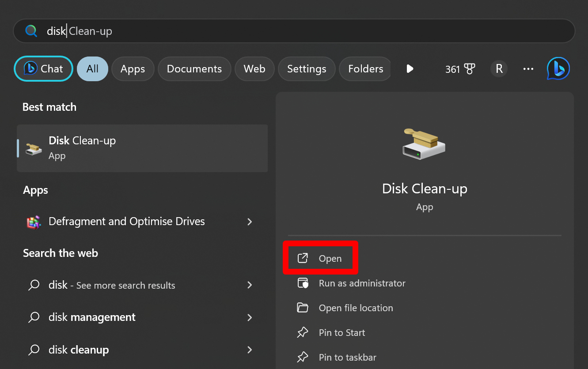The width and height of the screenshot is (588, 369).
Task: Click the "Search the web" heading text
Action: (x=61, y=253)
